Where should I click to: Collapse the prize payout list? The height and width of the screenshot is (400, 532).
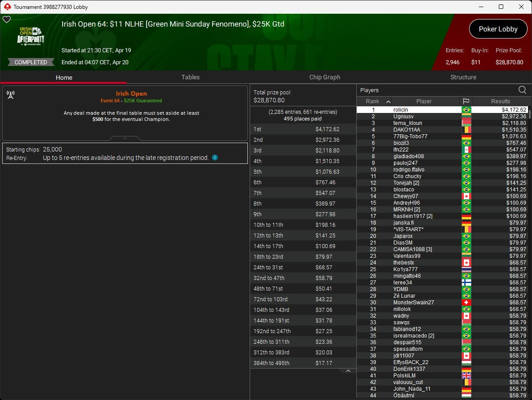[x=348, y=371]
